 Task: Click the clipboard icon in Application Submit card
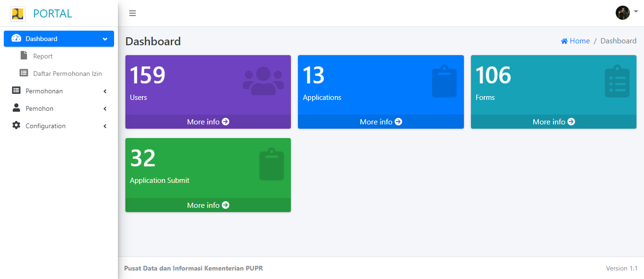(x=272, y=164)
